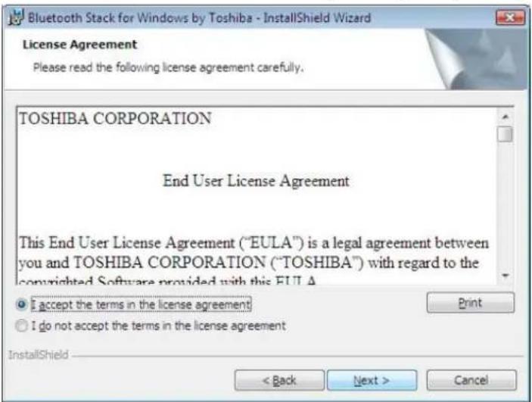Screen dimensions: 532x402
Task: Click the scroll down arrow of license text
Action: point(506,276)
